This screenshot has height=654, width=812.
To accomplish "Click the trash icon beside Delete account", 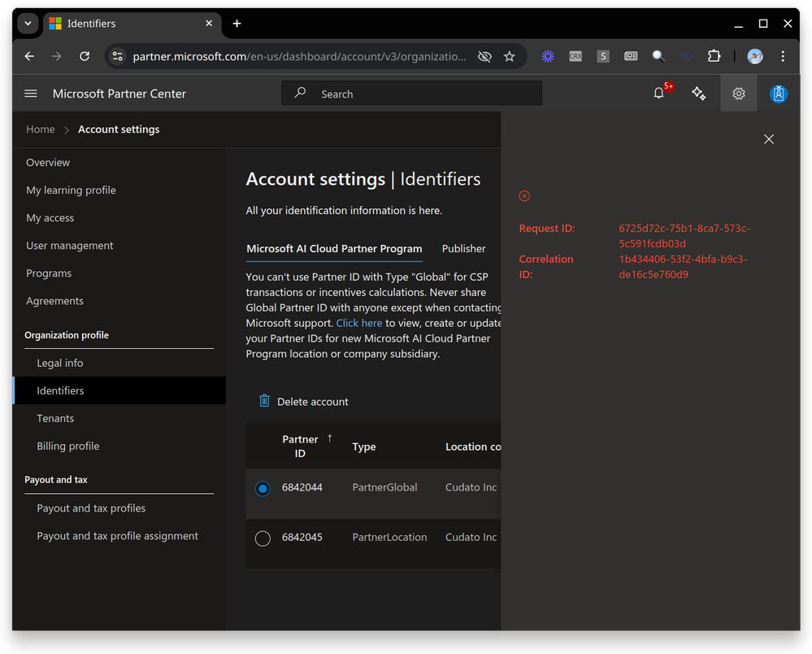I will click(x=264, y=400).
